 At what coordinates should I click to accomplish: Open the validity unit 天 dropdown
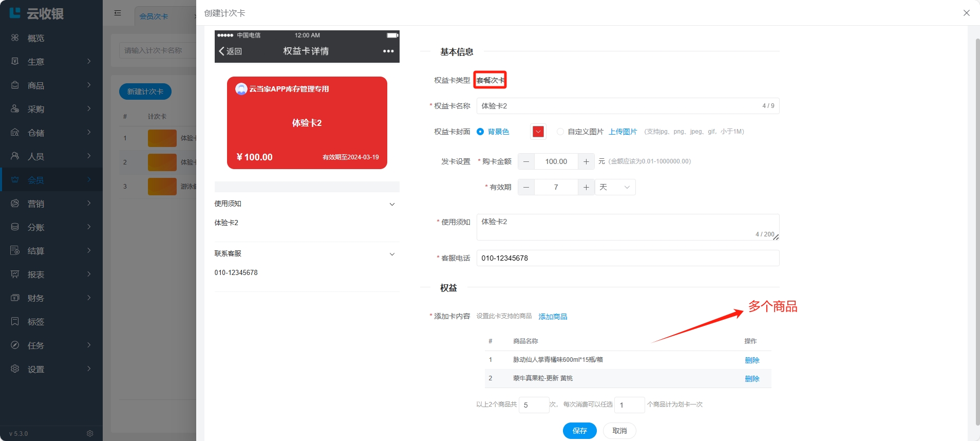click(615, 187)
